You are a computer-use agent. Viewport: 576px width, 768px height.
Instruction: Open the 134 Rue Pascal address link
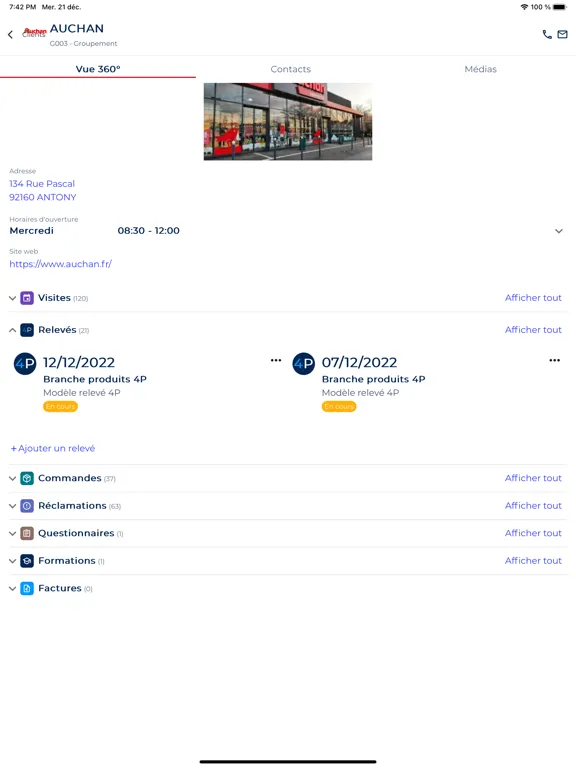pos(42,184)
